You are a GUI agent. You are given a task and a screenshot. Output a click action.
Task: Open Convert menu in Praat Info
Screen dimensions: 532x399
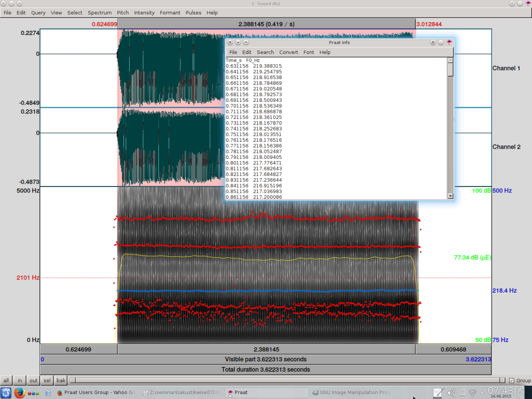click(288, 52)
